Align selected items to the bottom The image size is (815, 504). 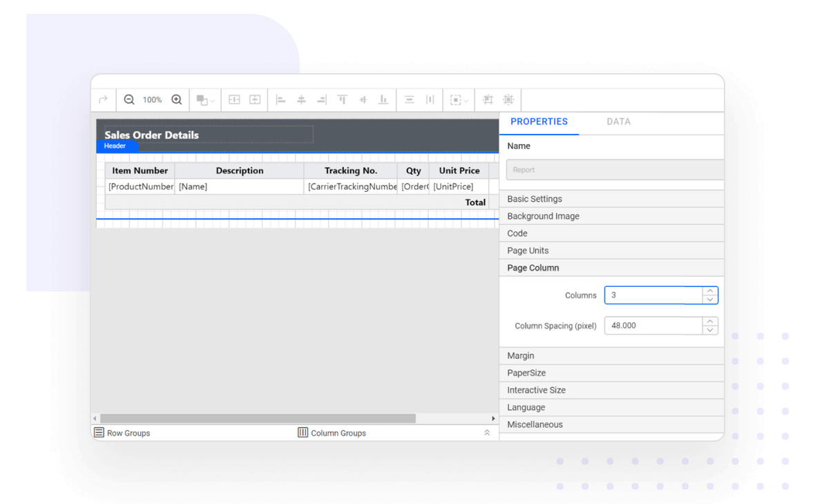coord(383,99)
